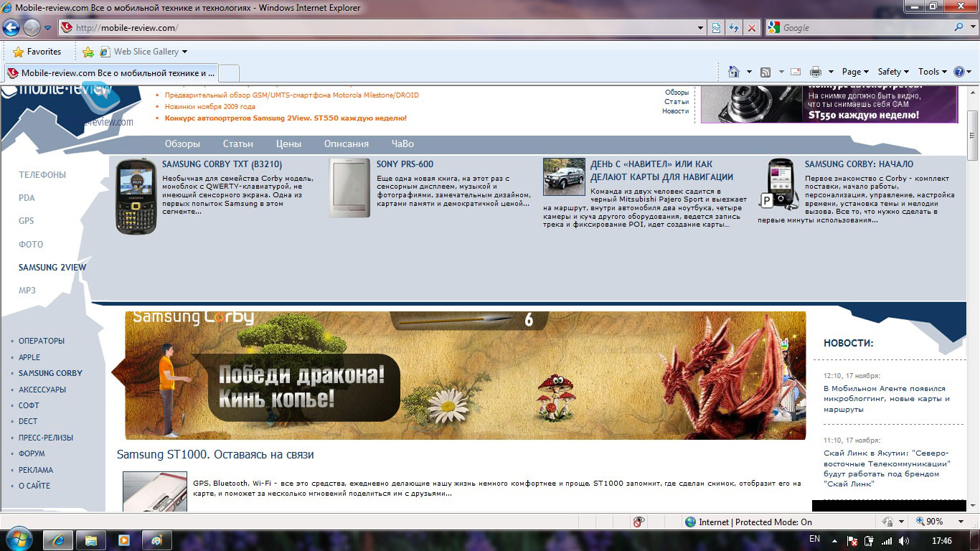Click the EN language indicator in tray
980x551 pixels.
tap(814, 540)
